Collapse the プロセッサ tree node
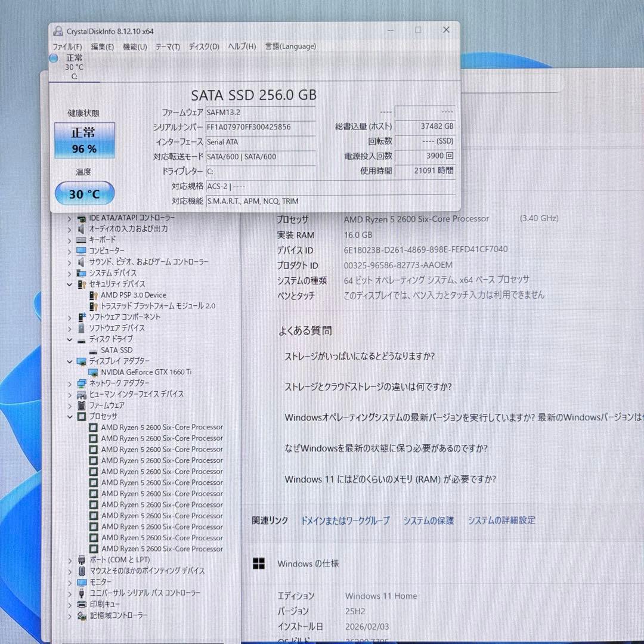 [x=70, y=416]
